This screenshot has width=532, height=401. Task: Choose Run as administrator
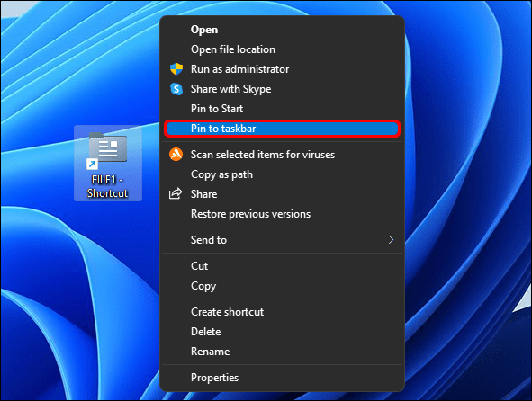tap(239, 69)
